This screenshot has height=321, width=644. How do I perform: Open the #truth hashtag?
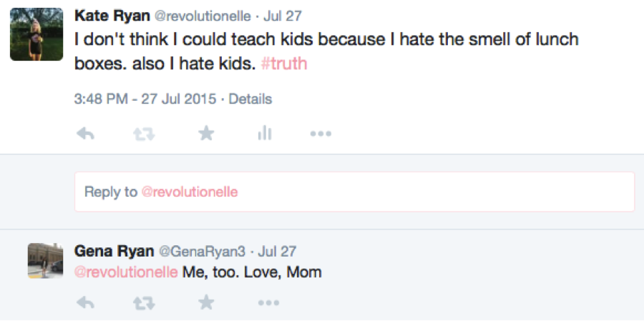click(284, 64)
